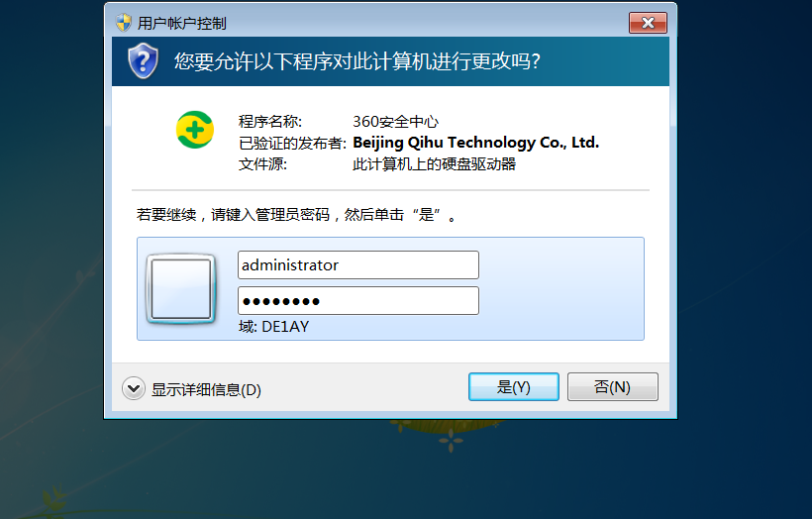Click the small UAC shield in title bar
Image resolution: width=812 pixels, height=519 pixels.
[124, 23]
